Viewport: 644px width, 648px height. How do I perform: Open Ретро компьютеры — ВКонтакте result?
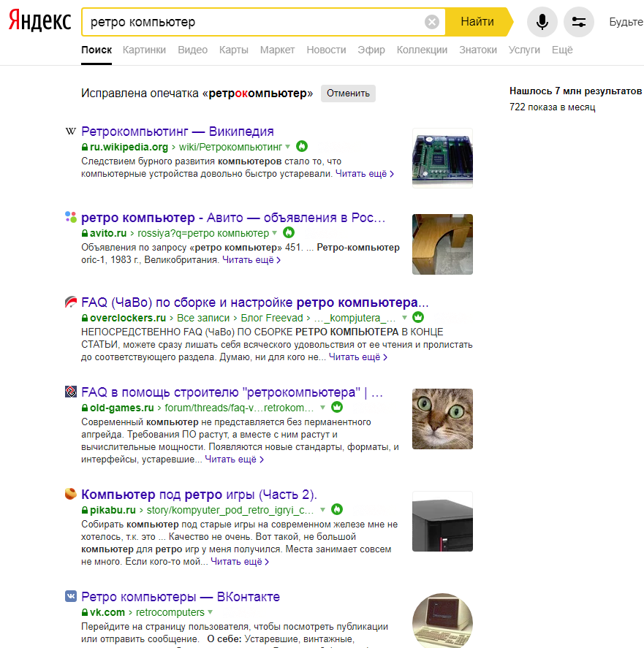click(x=181, y=596)
